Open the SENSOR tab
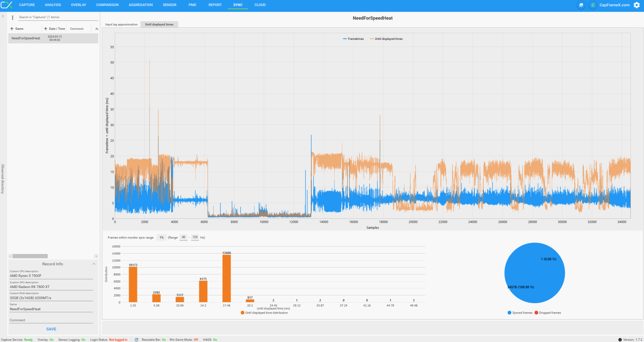 [x=169, y=5]
